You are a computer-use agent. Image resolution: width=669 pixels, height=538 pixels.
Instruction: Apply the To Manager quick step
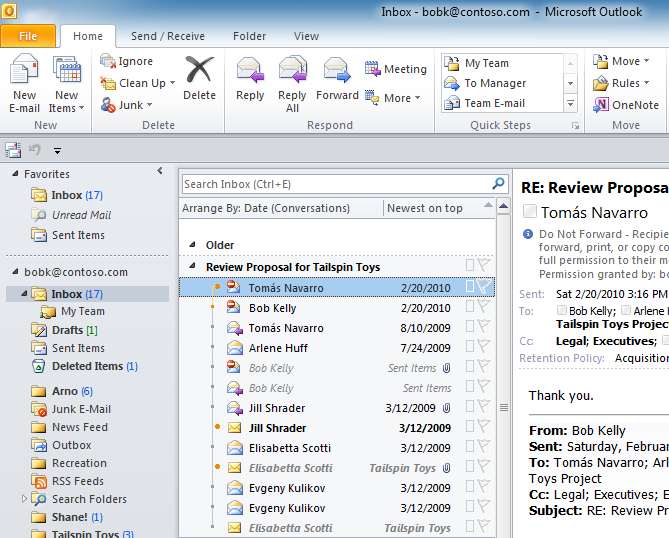(x=503, y=83)
